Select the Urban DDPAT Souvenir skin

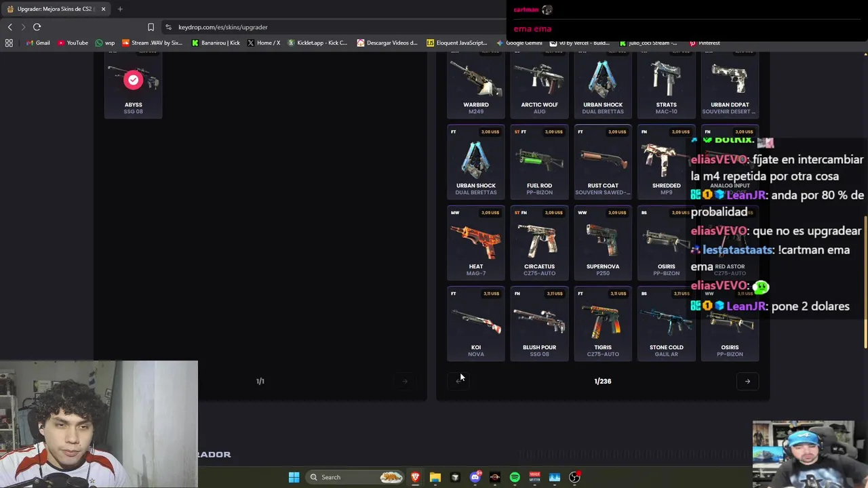tap(730, 85)
